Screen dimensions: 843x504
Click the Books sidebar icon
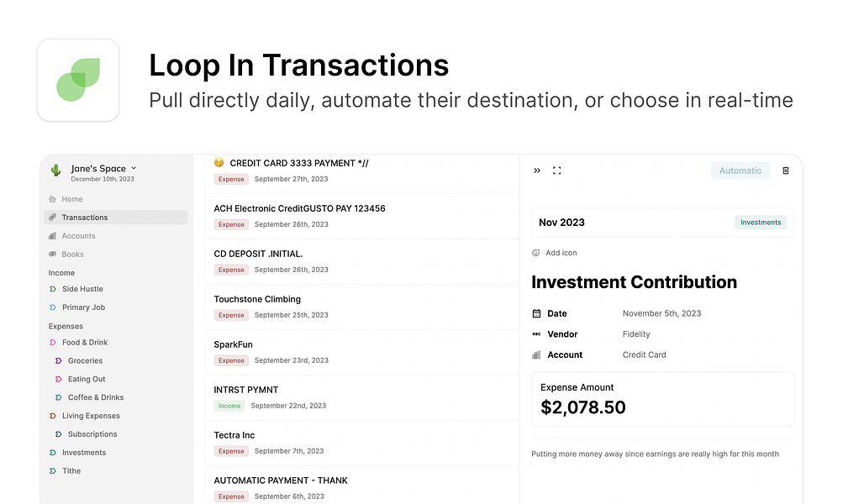[53, 255]
